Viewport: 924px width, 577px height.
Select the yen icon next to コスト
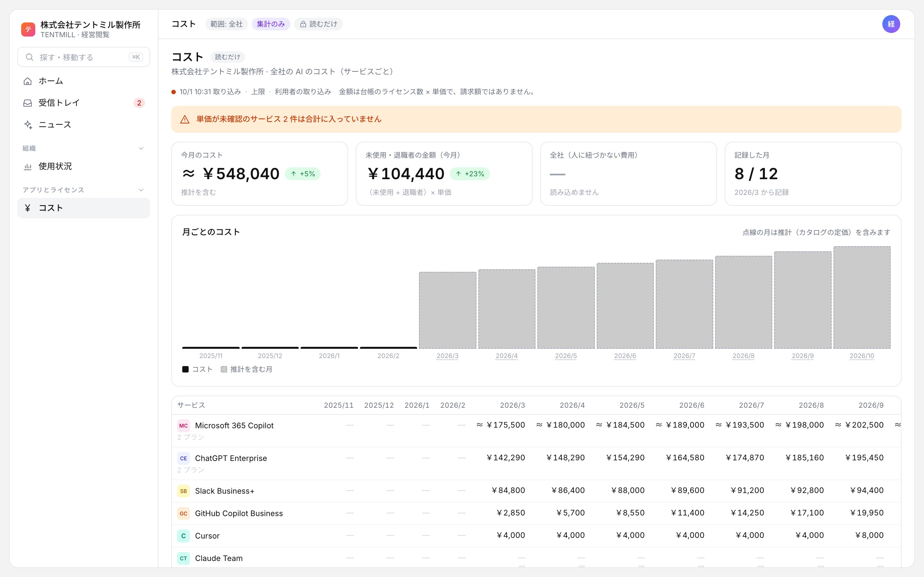click(x=28, y=208)
